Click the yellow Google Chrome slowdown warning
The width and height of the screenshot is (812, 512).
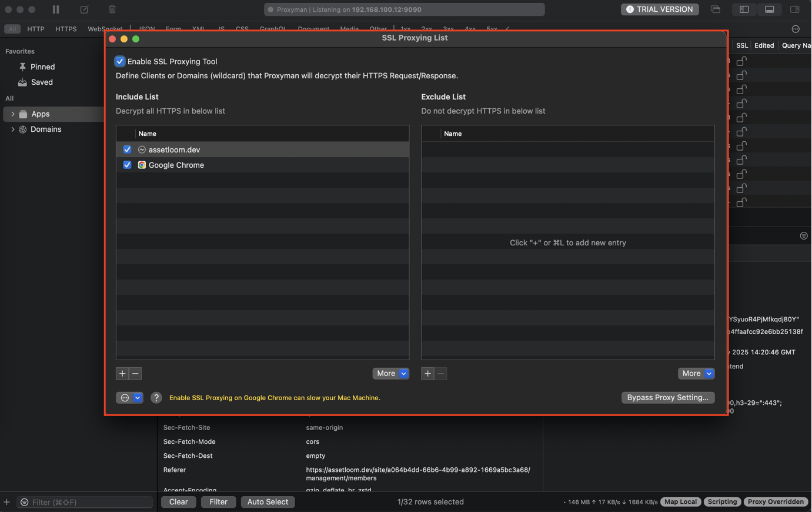tap(275, 398)
